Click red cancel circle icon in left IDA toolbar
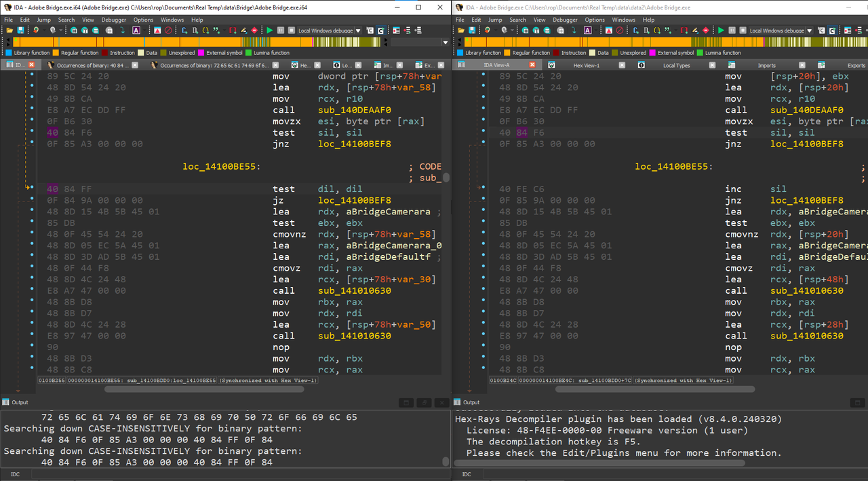Viewport: 868px width, 481px height. [168, 31]
